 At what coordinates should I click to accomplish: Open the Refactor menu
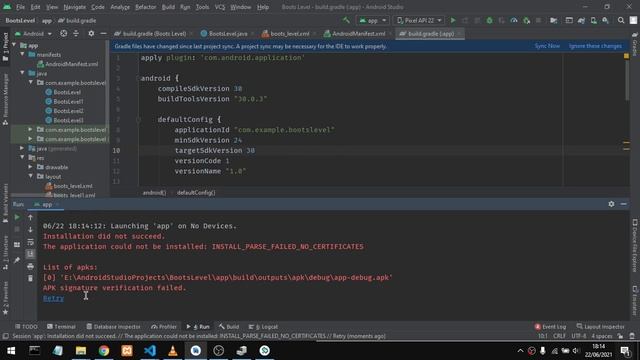[x=146, y=7]
